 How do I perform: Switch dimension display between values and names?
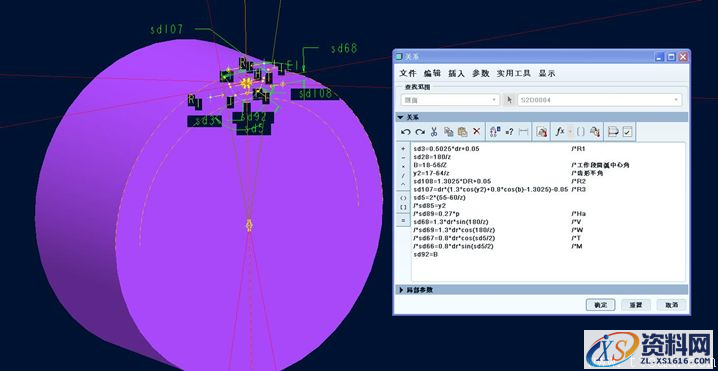pyautogui.click(x=495, y=132)
